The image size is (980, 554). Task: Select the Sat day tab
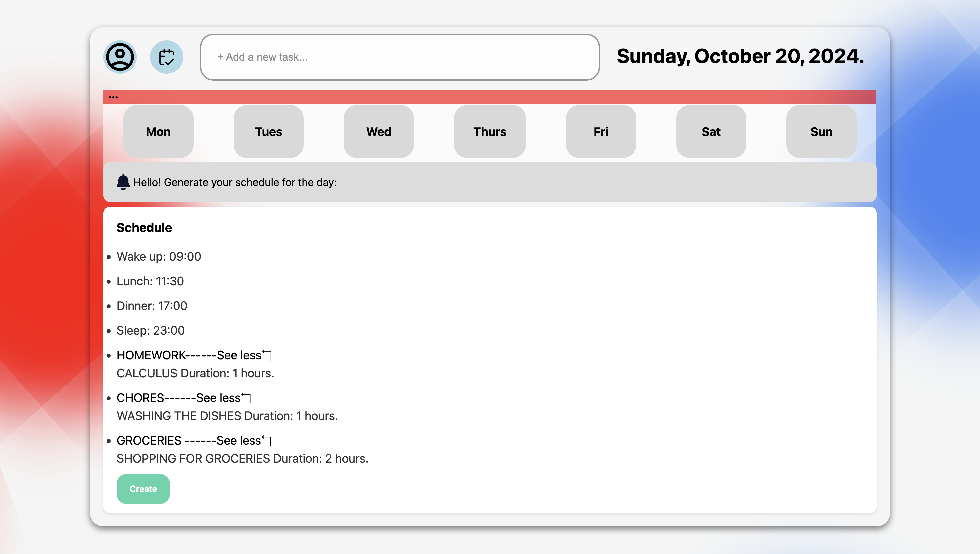pos(711,132)
